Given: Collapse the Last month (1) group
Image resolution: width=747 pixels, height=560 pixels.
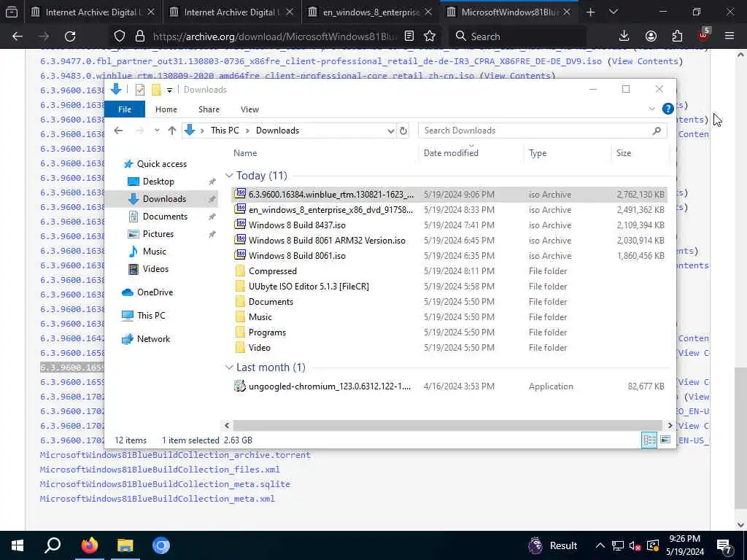Looking at the screenshot, I should point(229,367).
